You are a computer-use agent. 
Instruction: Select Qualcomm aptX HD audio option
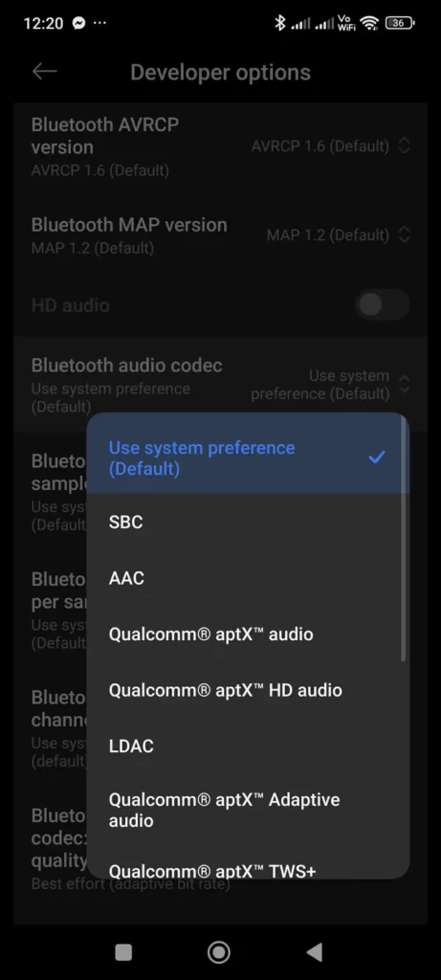click(248, 690)
